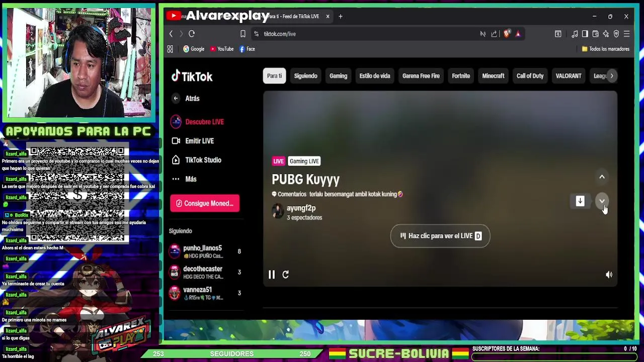This screenshot has height=362, width=644.
Task: Click the TikTok logo
Action: (x=192, y=76)
